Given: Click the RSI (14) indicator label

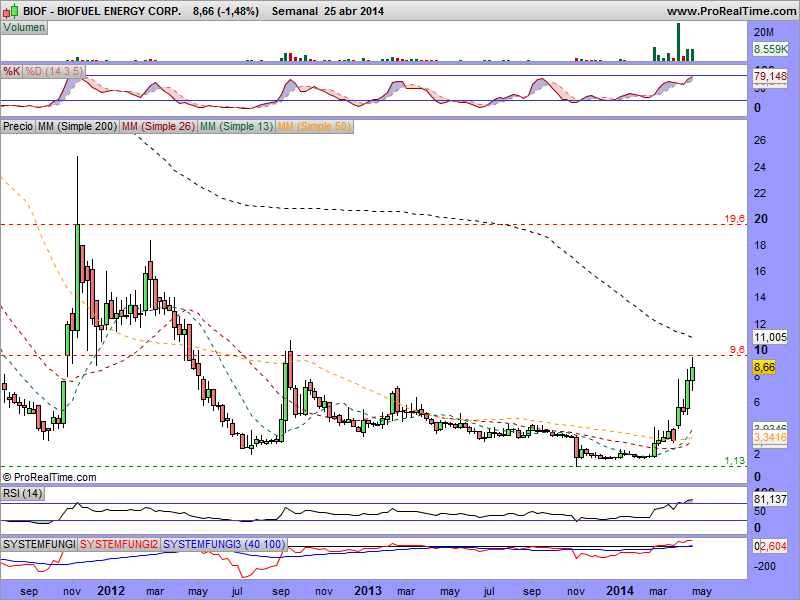Looking at the screenshot, I should point(22,493).
